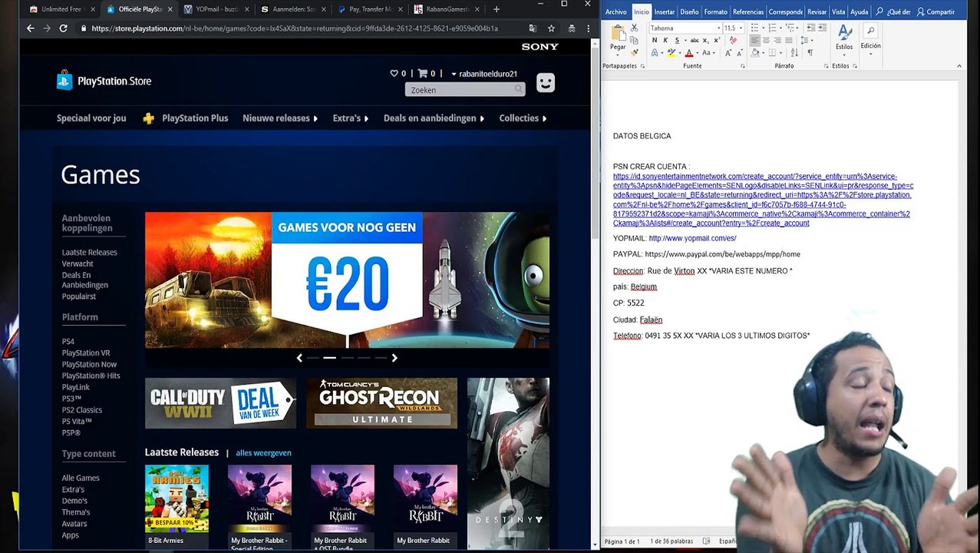Open the Deals en aanbiedingen menu
Viewport: 980px width, 553px height.
[x=434, y=118]
